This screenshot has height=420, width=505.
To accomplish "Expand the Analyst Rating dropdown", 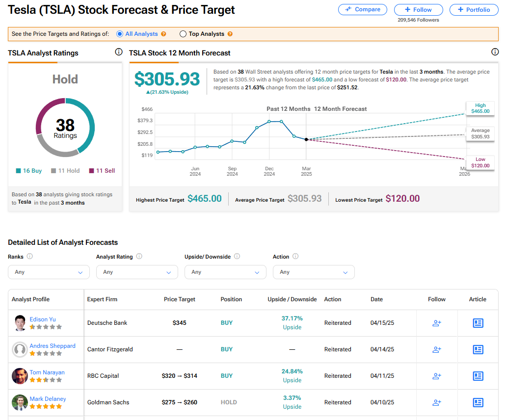I will (137, 272).
